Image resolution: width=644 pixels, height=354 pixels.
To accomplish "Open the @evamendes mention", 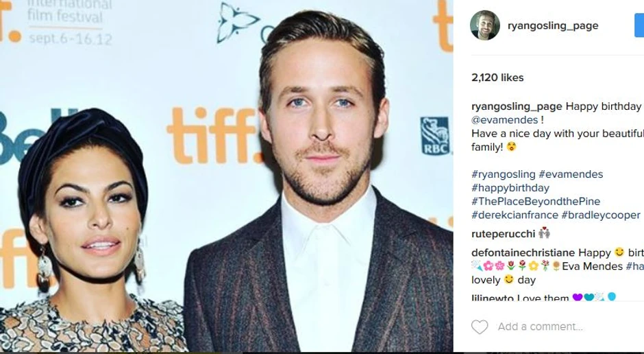I will pos(505,120).
